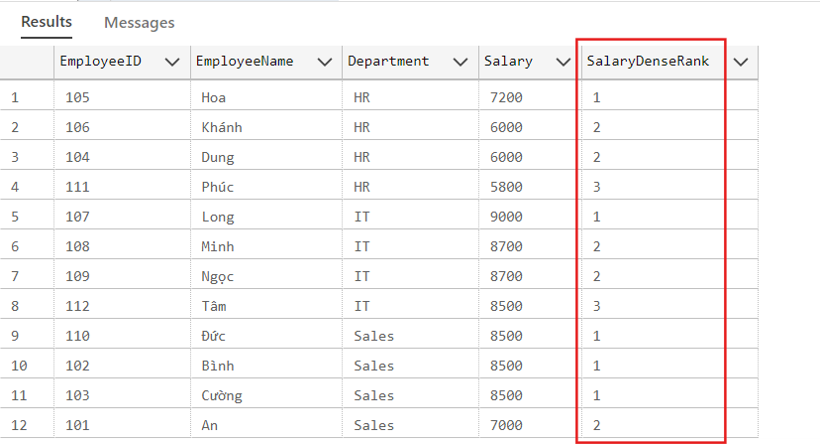The image size is (820, 444).
Task: Select the employee name Dung
Action: (x=266, y=157)
